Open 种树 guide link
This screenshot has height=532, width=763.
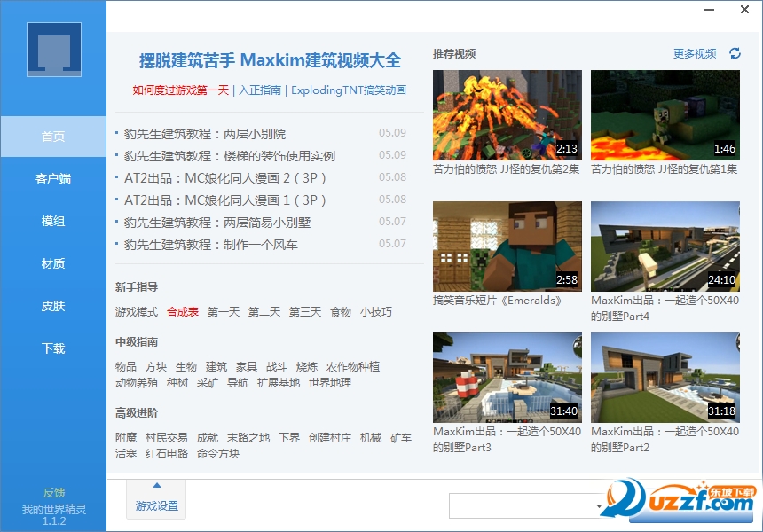pos(177,383)
